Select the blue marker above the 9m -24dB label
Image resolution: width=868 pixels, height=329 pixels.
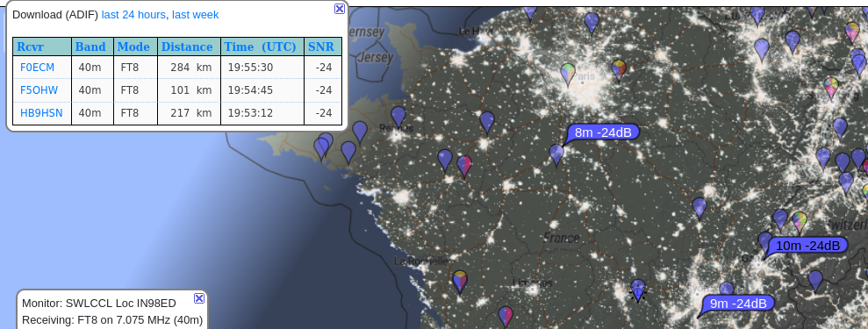coord(727,289)
